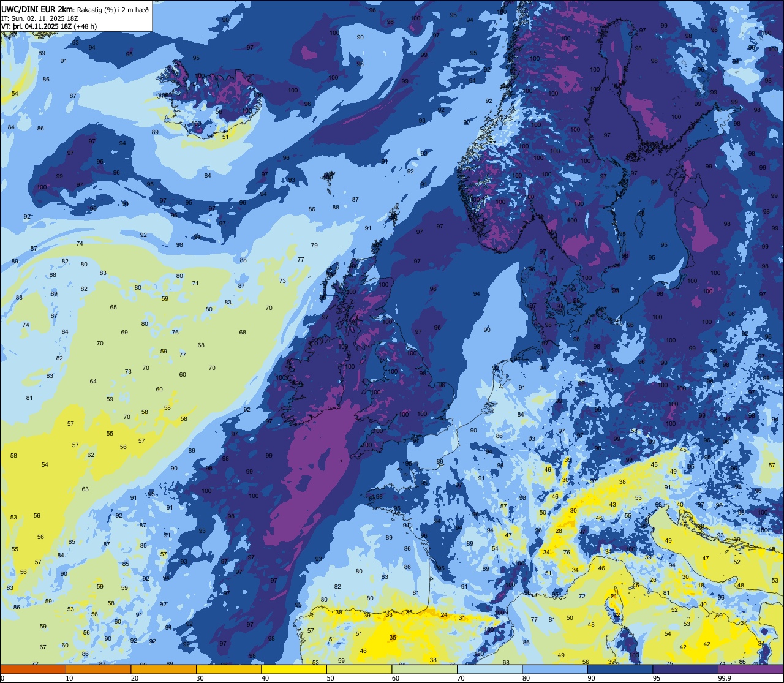Click the legend scale label "60"
Screen dimensions: 784x683
click(x=396, y=678)
